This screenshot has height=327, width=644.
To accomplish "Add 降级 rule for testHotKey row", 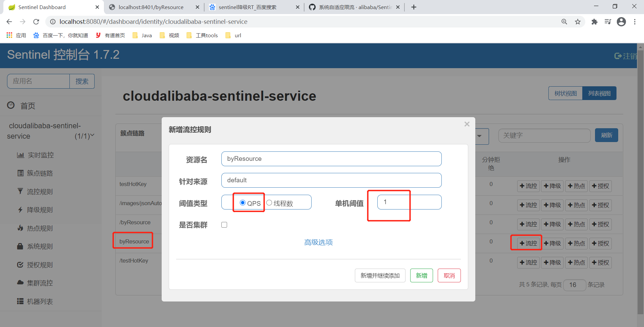I will pos(552,186).
